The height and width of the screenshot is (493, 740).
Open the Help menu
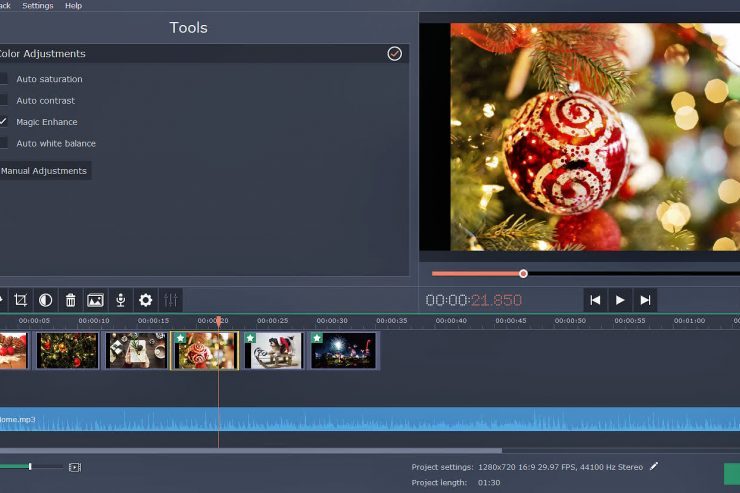74,6
